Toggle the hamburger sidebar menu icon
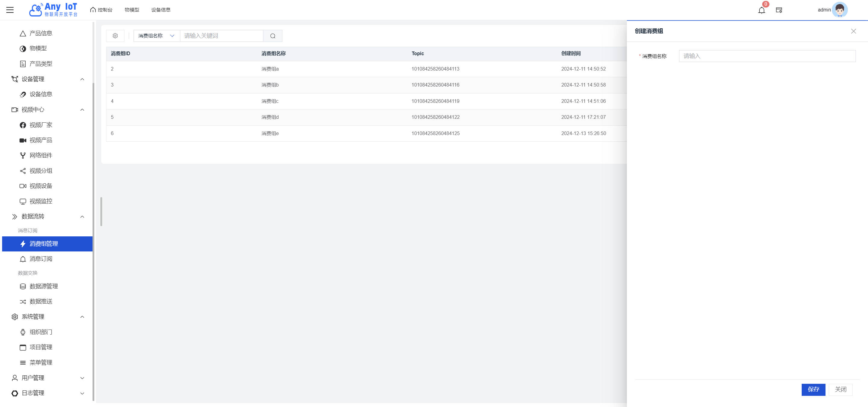This screenshot has height=407, width=868. pyautogui.click(x=10, y=10)
